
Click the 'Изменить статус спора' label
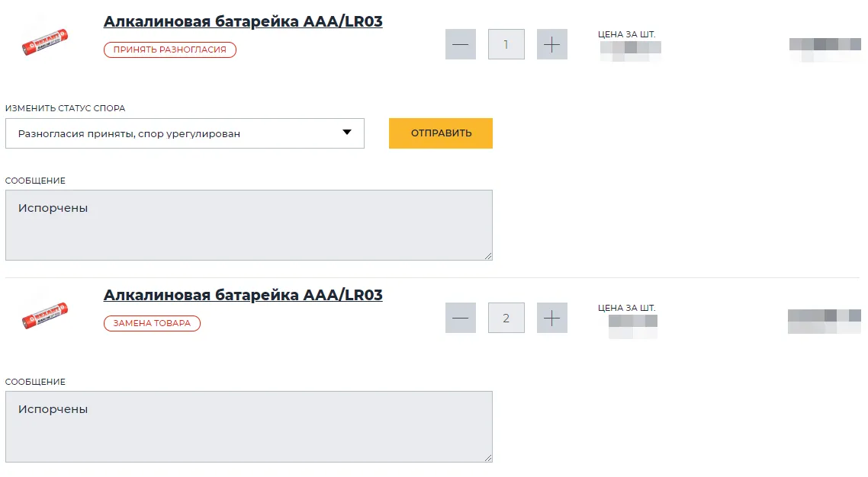(x=65, y=108)
